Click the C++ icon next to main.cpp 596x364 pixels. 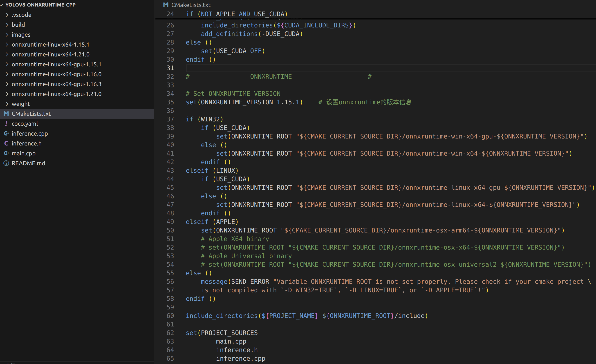pos(6,153)
